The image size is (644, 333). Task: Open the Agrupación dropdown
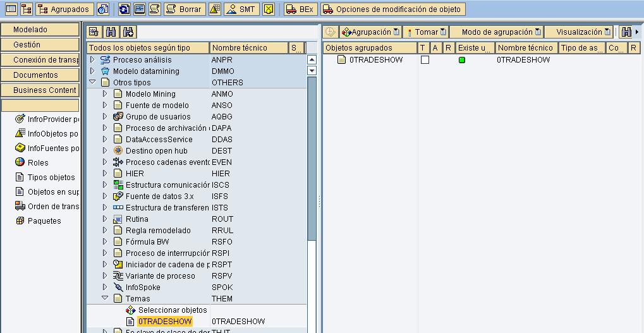pos(370,32)
